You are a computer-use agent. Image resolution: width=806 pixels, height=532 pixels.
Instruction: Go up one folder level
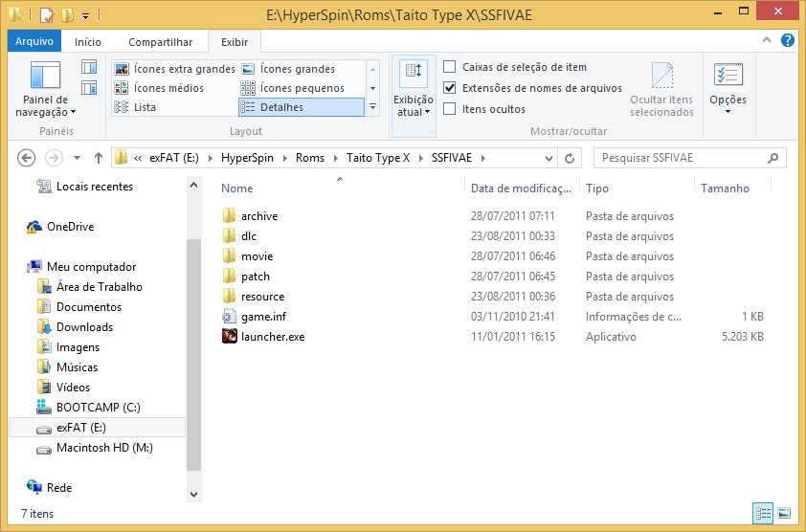click(x=99, y=158)
